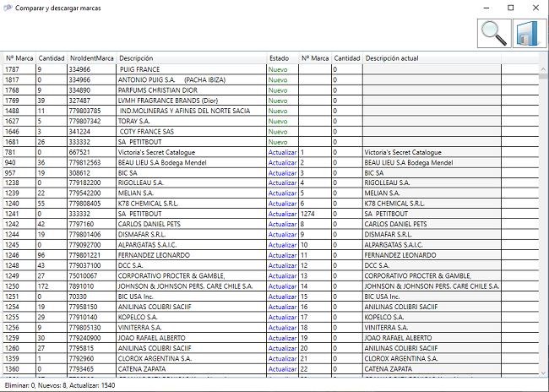Sort by the Estado column header

282,58
